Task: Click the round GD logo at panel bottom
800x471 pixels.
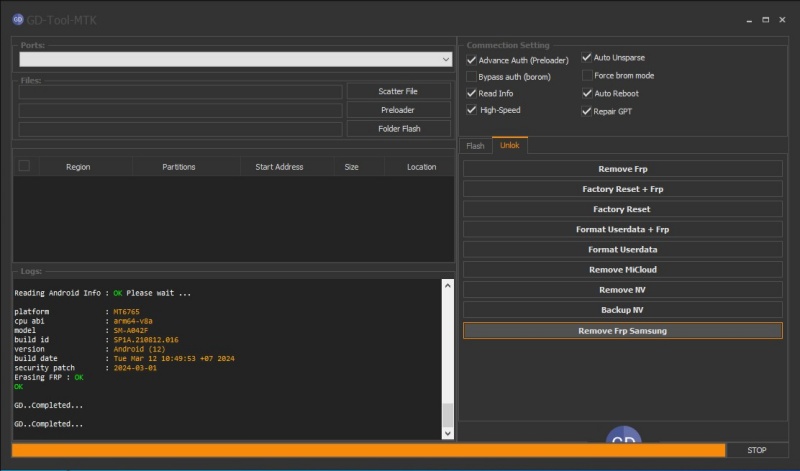Action: 623,434
